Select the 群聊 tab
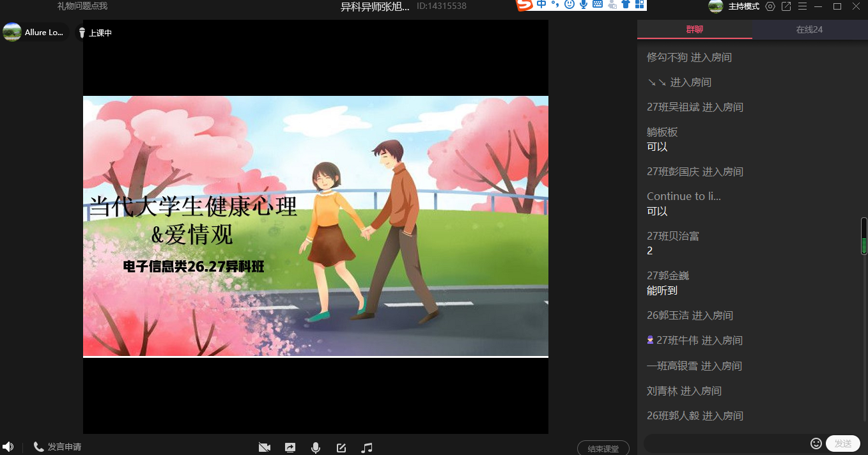This screenshot has height=455, width=868. [x=695, y=29]
